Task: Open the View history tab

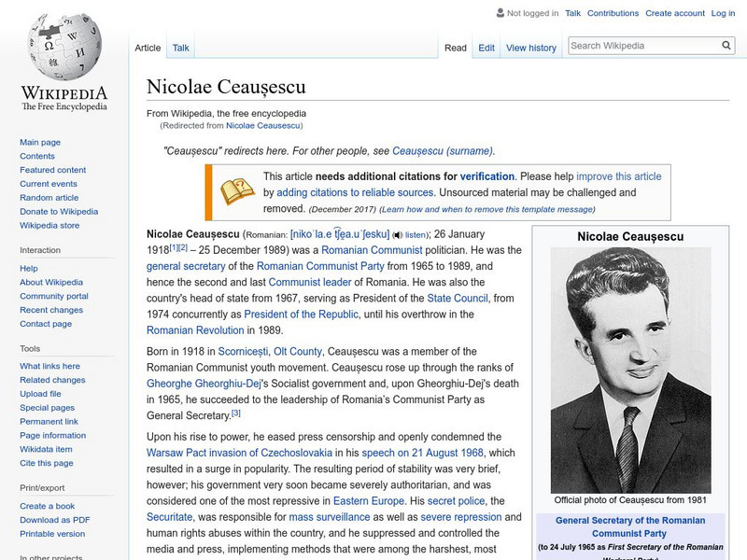Action: tap(529, 48)
